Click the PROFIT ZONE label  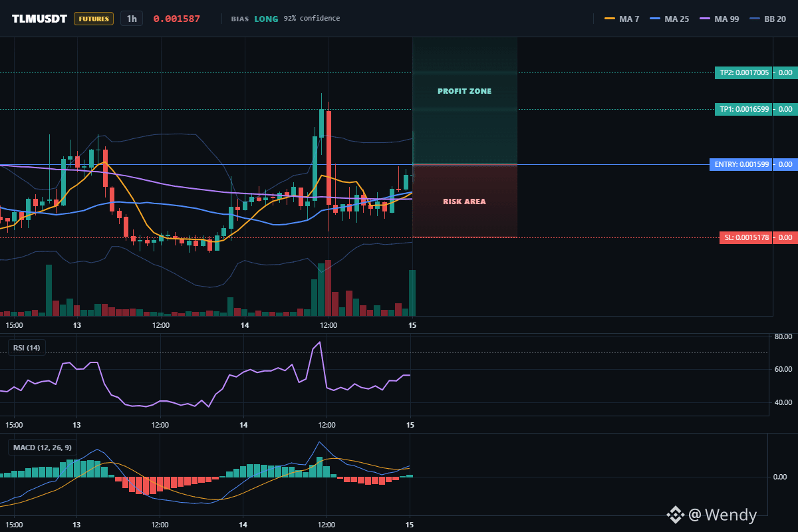click(464, 91)
